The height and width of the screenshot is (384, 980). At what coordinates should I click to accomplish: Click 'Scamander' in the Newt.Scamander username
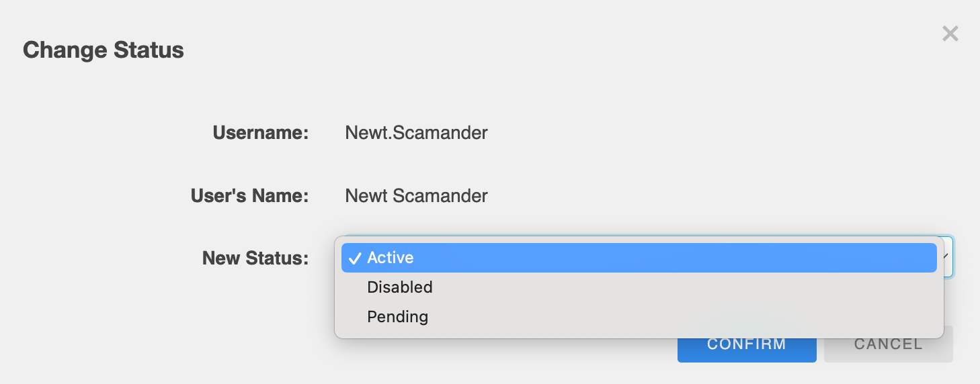click(440, 133)
